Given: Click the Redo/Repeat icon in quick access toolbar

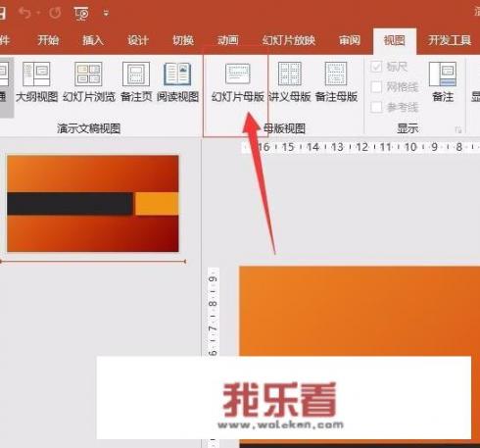Looking at the screenshot, I should click(55, 13).
